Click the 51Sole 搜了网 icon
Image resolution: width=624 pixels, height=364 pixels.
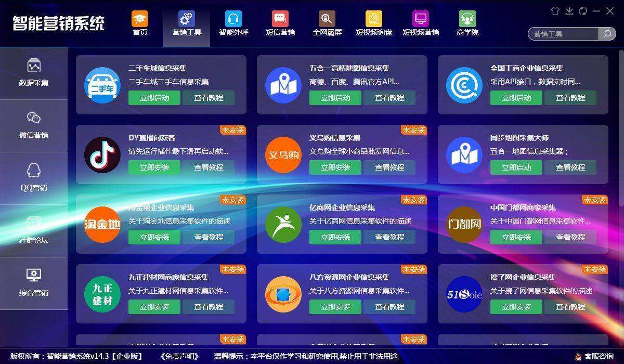pyautogui.click(x=464, y=294)
